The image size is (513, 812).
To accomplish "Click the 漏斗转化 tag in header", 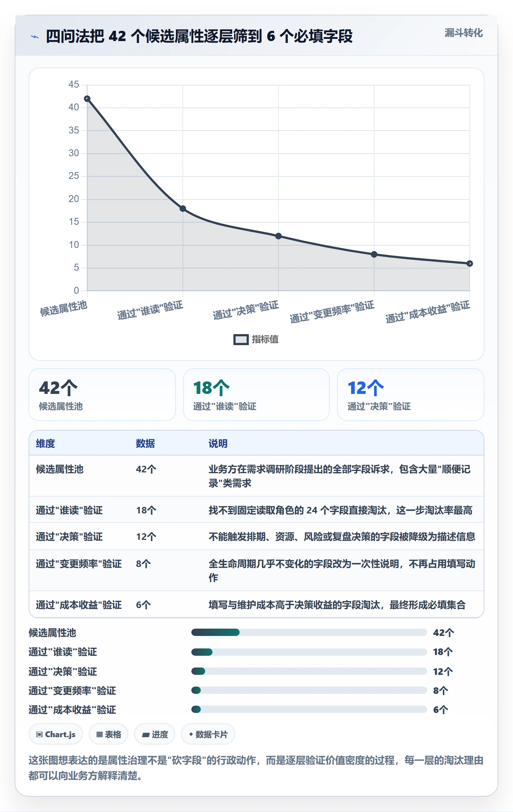I will [464, 33].
